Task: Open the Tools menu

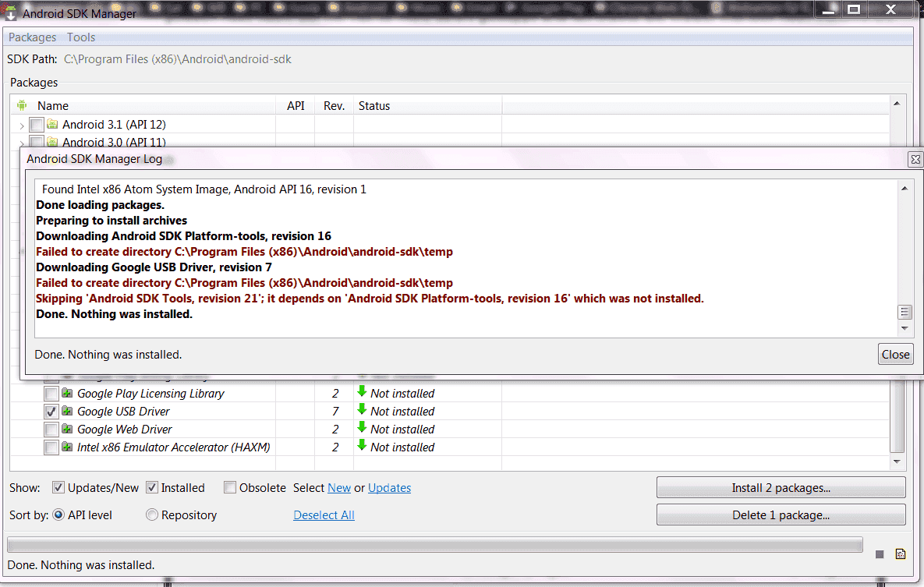Action: coord(81,37)
